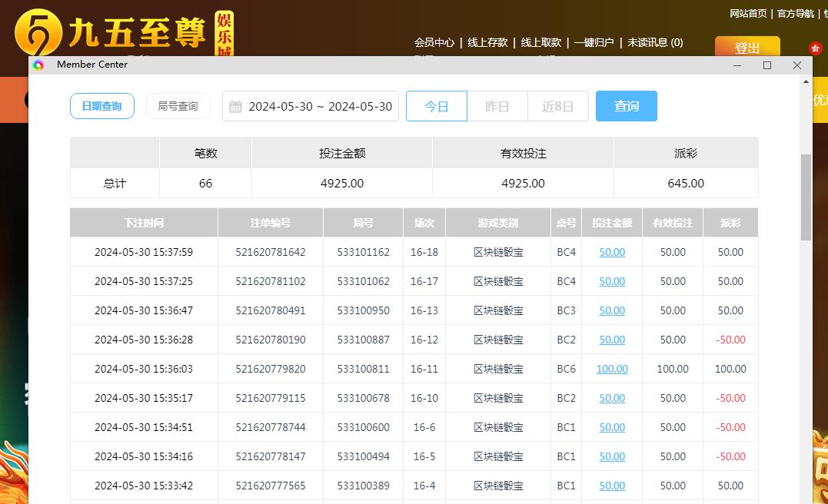Screen dimensions: 828x504
Task: Open the 近8日 tab
Action: 558,106
